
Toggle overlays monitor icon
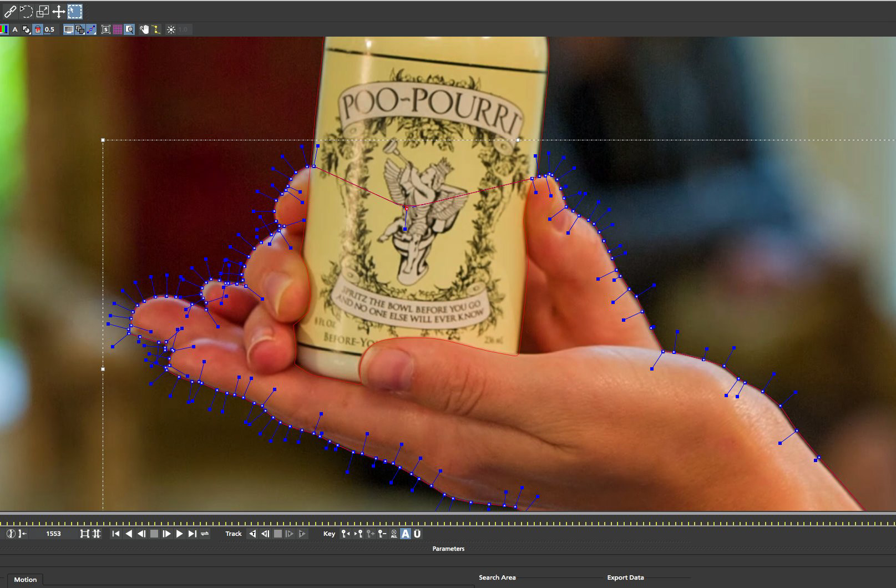click(69, 29)
